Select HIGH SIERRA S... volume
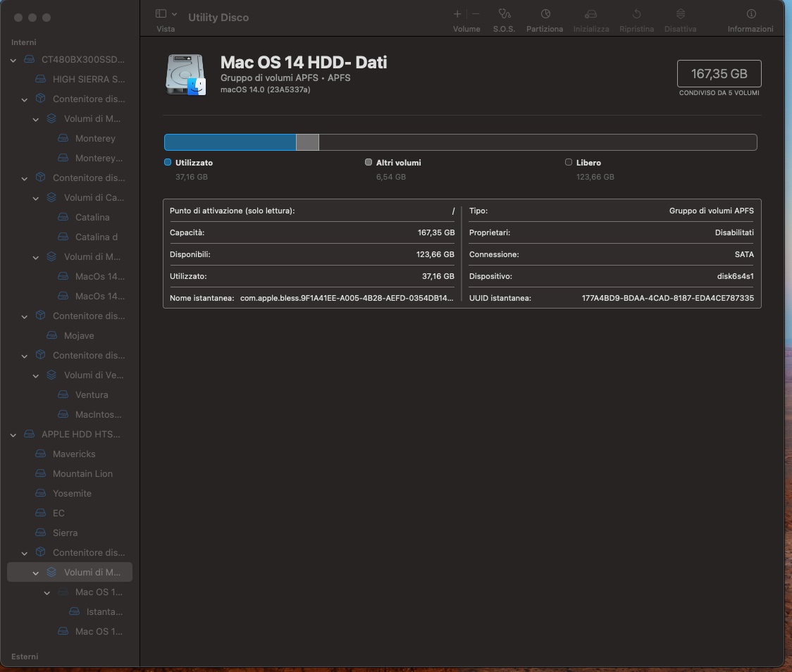The image size is (792, 672). click(89, 80)
